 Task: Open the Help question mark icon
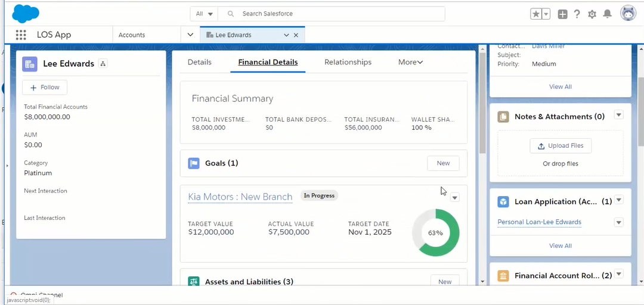577,14
